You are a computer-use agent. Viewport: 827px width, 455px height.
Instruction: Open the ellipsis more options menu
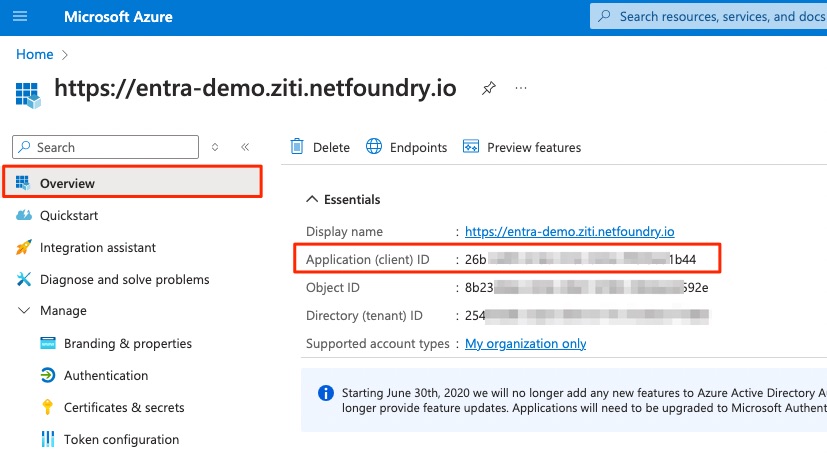pyautogui.click(x=521, y=88)
